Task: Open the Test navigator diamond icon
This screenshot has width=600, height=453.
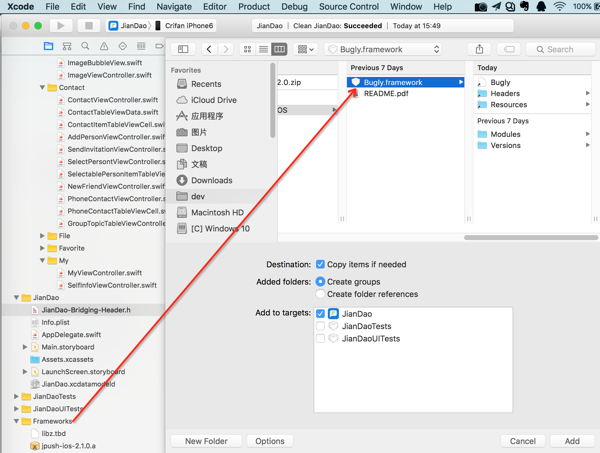Action: coord(122,46)
